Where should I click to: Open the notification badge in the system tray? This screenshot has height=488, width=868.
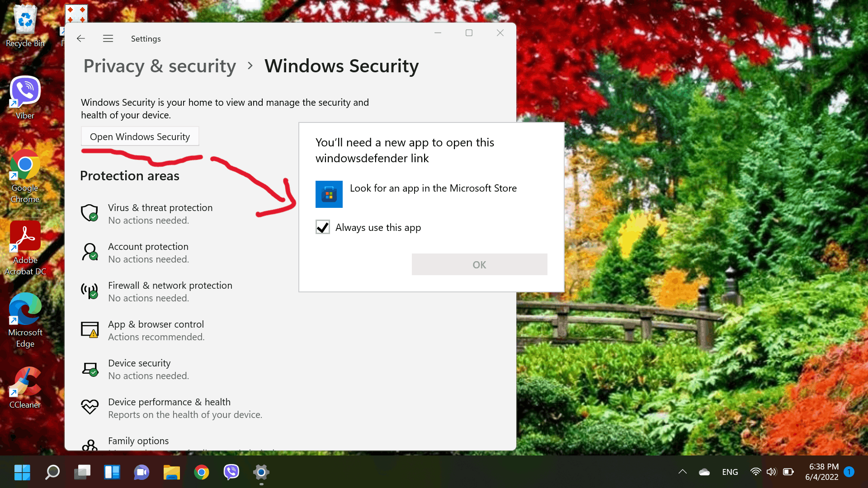(x=849, y=472)
